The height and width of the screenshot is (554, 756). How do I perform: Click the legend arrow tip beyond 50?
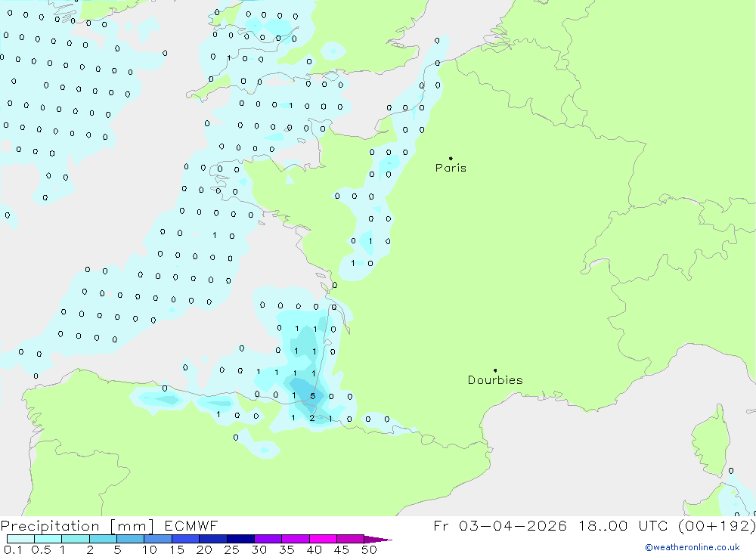[379, 539]
